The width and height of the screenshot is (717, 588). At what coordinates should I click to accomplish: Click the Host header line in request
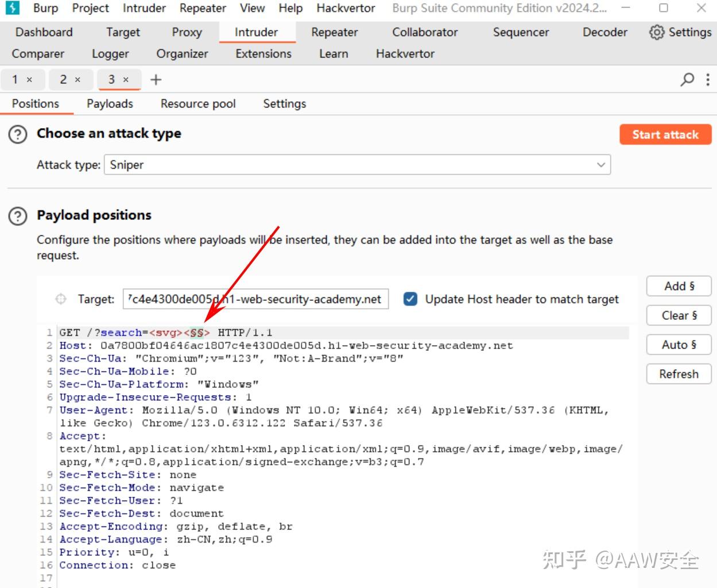coord(286,346)
